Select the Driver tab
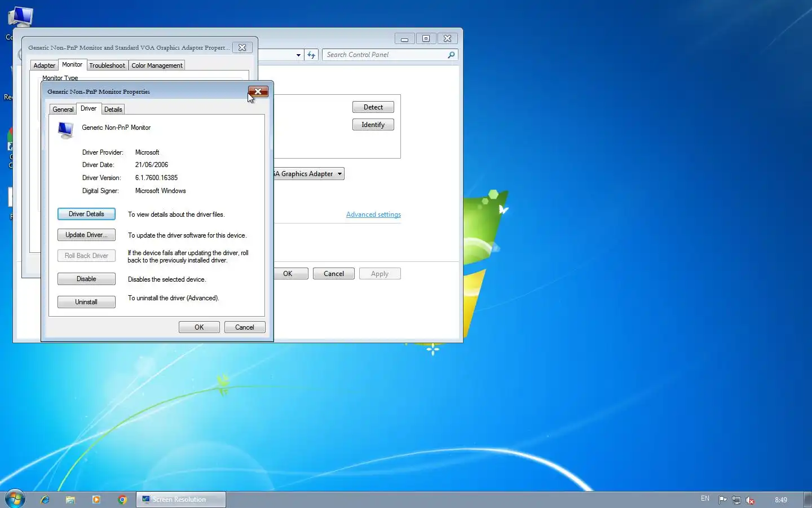The image size is (812, 508). [89, 108]
